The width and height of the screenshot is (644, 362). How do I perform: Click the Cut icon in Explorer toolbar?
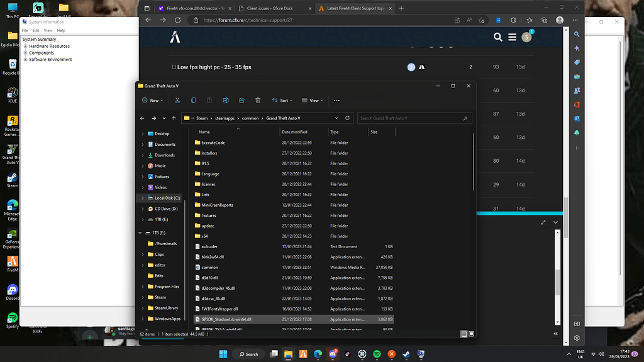[x=177, y=100]
